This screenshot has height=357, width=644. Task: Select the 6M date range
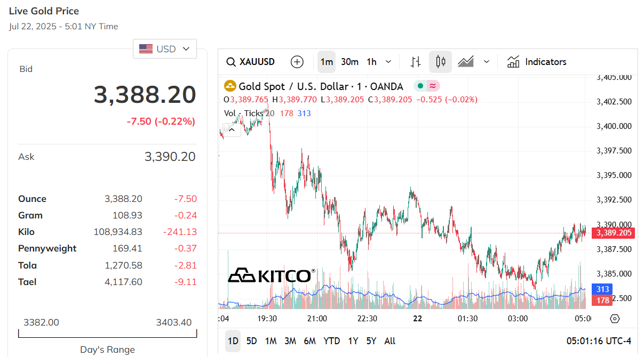pyautogui.click(x=309, y=341)
